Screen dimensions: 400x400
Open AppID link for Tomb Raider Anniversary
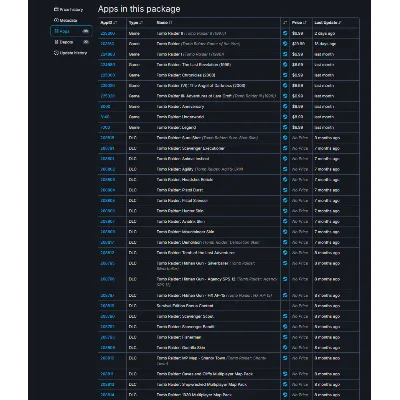(x=105, y=107)
